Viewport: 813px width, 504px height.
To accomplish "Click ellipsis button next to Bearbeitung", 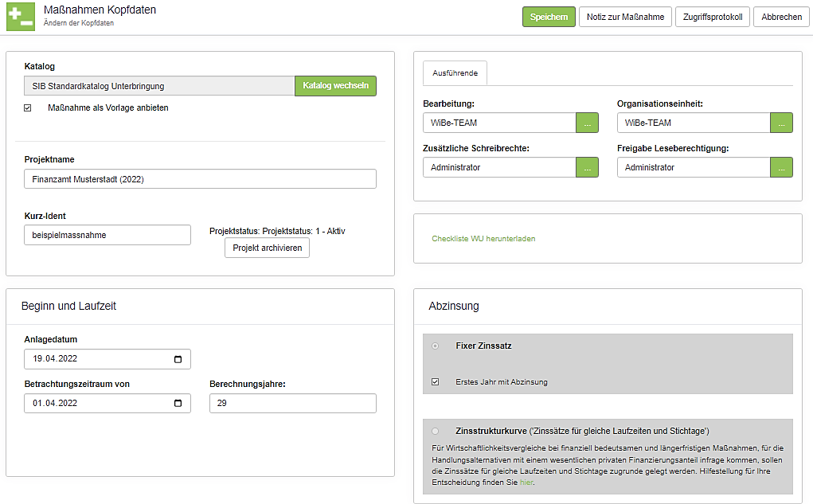I will pyautogui.click(x=587, y=123).
